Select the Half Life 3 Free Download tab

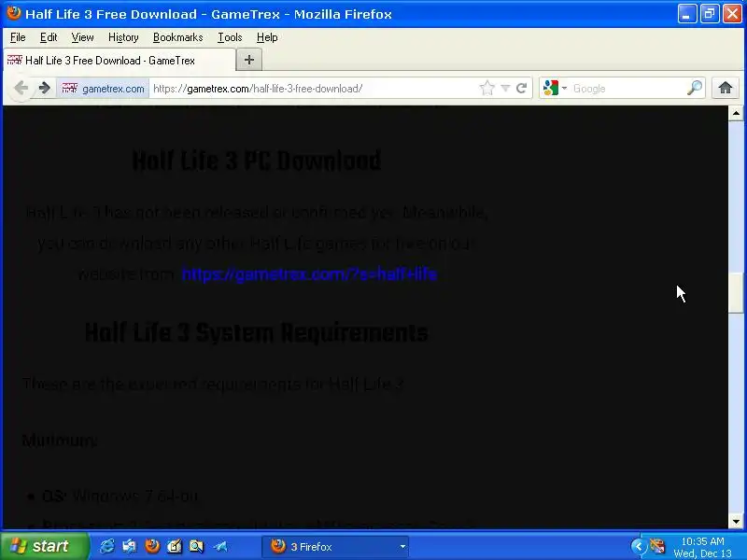(120, 61)
